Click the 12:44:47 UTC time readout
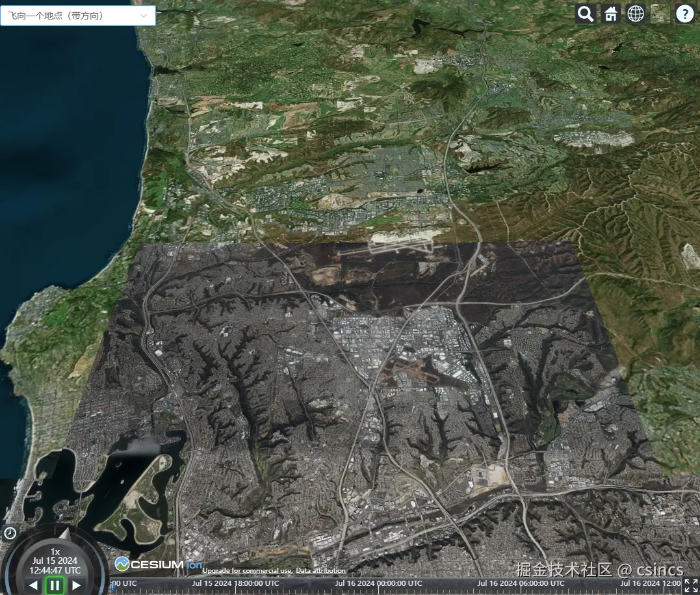The image size is (700, 595). click(x=55, y=570)
